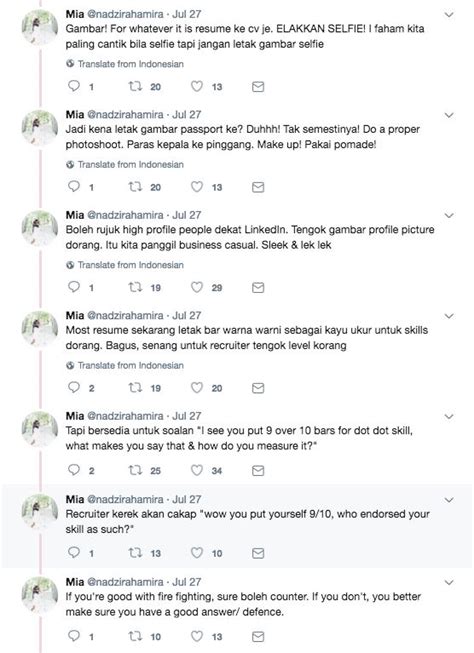Expand options chevron on 'gambar passport' tweet
474x653 pixels.
[x=449, y=115]
